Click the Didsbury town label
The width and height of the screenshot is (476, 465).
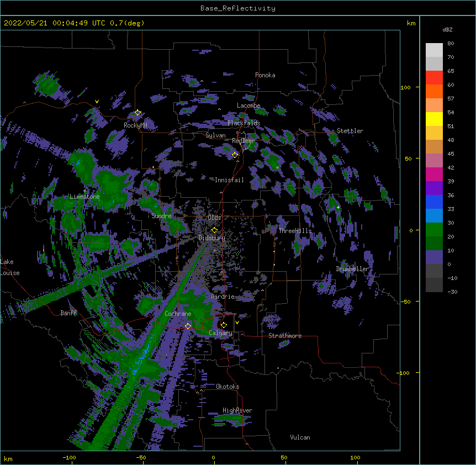(212, 238)
